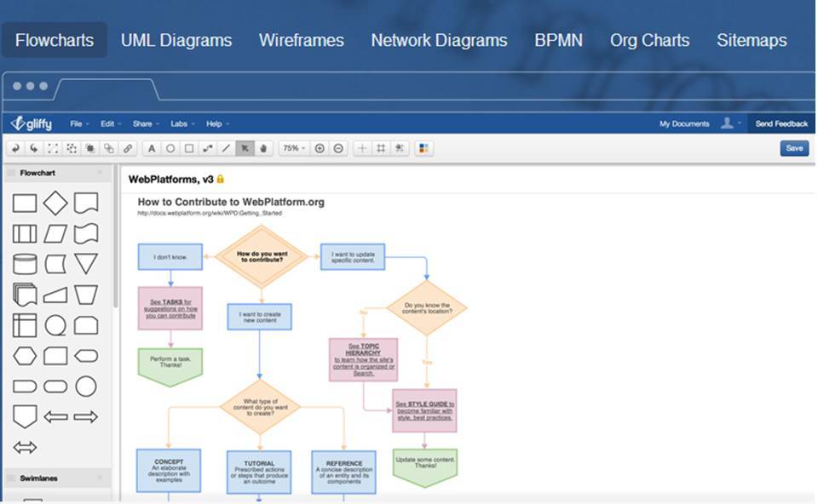818x504 pixels.
Task: Select the straight Line tool
Action: [226, 148]
